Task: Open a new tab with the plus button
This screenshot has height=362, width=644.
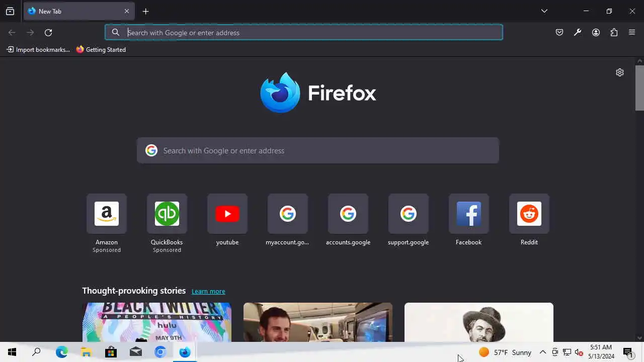Action: tap(145, 11)
